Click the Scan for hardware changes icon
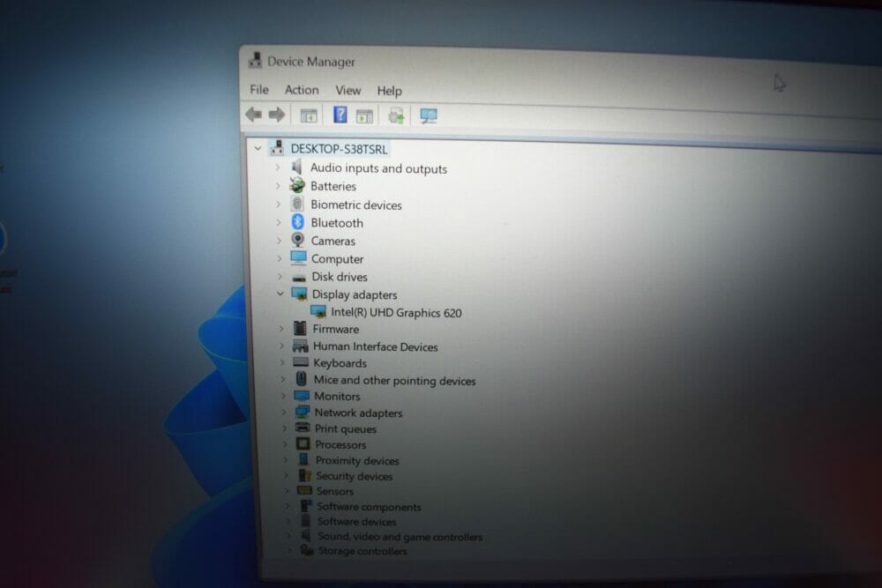Screen dimensions: 882x588 429,116
